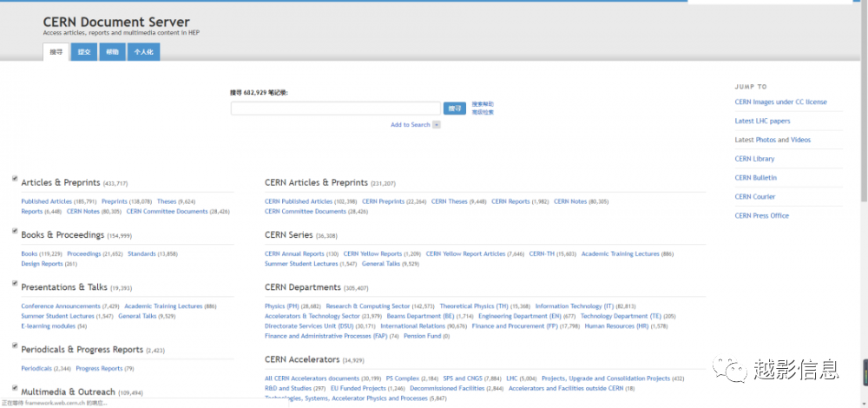Open SPS and CNGS link

(x=463, y=378)
